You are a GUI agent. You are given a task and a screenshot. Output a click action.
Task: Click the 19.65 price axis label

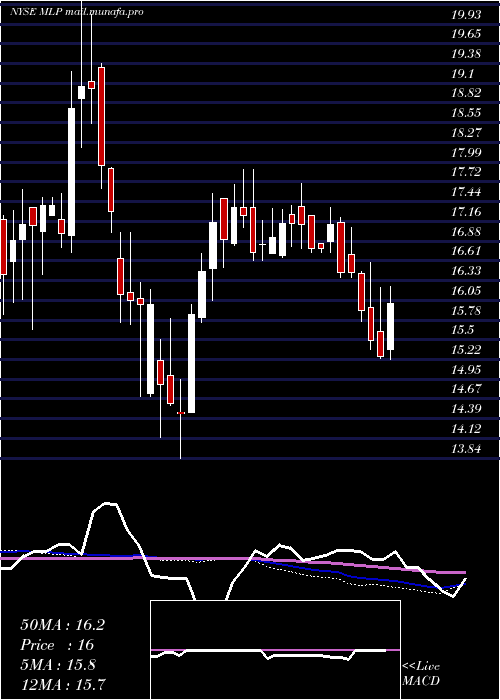[466, 34]
